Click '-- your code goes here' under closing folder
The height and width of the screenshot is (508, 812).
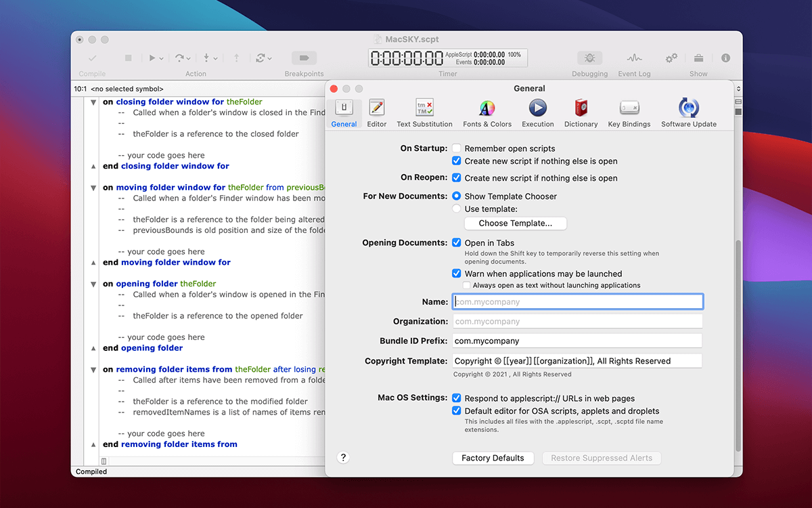pos(161,155)
